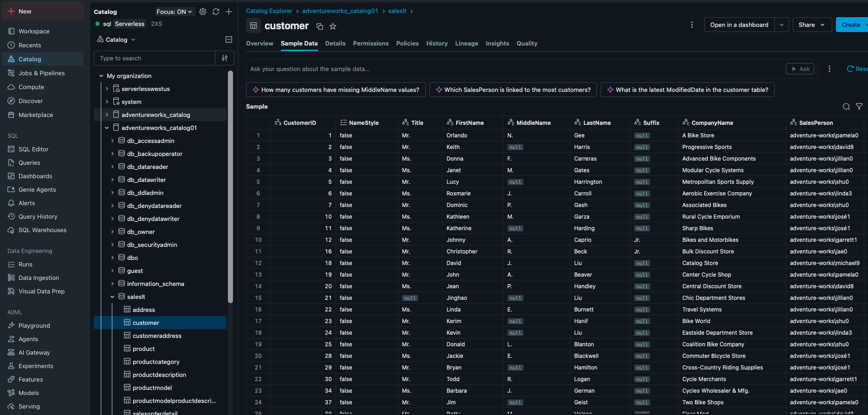Search within the sample data
Image resolution: width=868 pixels, height=415 pixels.
pos(846,106)
